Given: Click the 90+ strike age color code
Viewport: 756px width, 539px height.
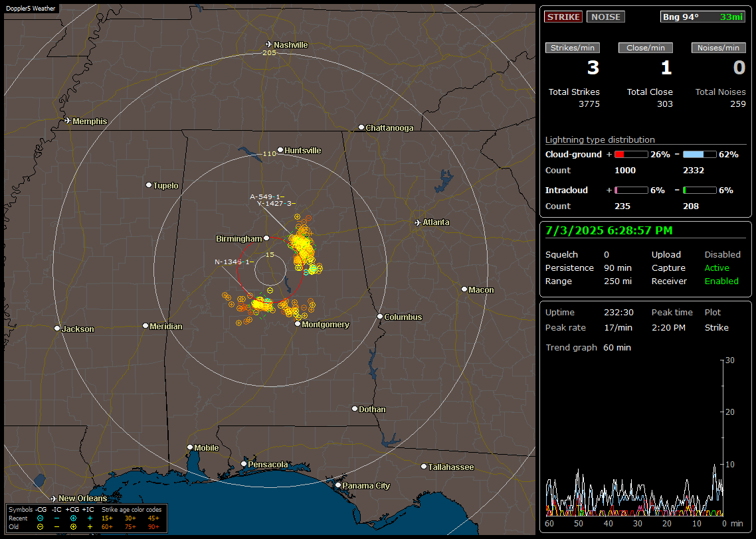Looking at the screenshot, I should (x=153, y=527).
